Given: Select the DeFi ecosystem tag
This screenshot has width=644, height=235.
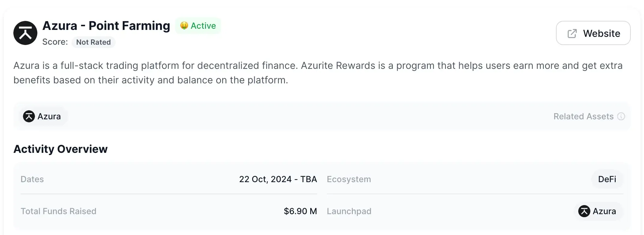Looking at the screenshot, I should (x=607, y=179).
